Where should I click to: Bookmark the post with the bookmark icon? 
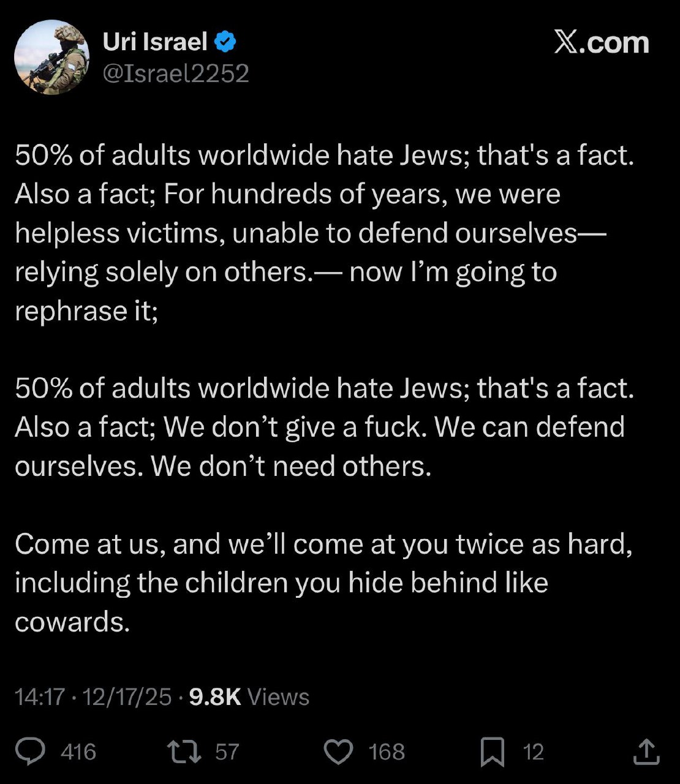[492, 752]
